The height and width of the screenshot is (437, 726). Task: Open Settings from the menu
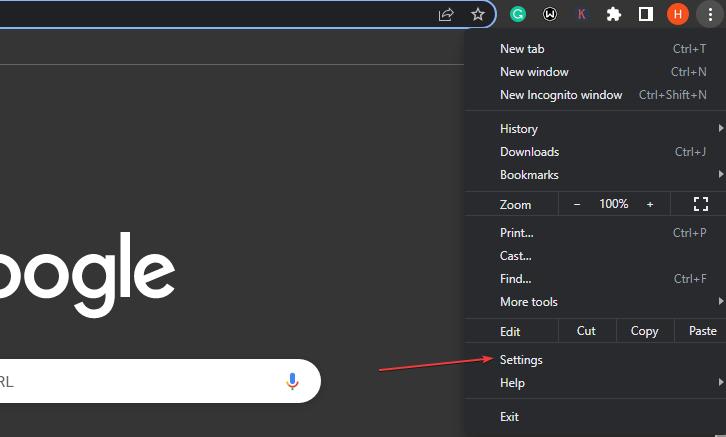click(521, 360)
